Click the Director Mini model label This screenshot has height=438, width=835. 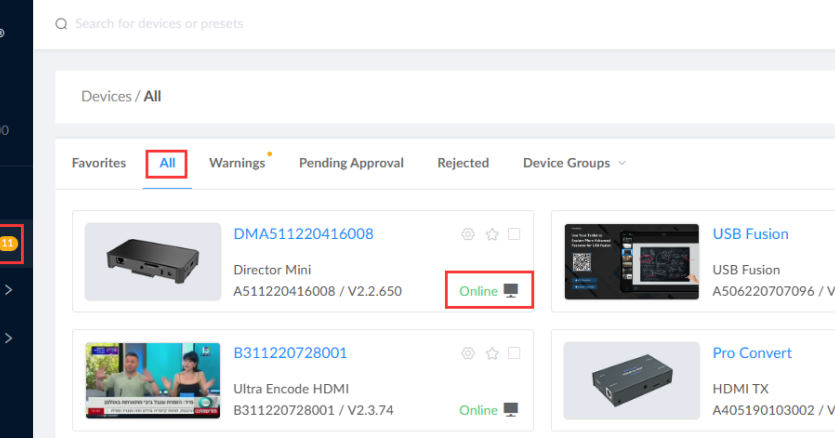(x=272, y=270)
